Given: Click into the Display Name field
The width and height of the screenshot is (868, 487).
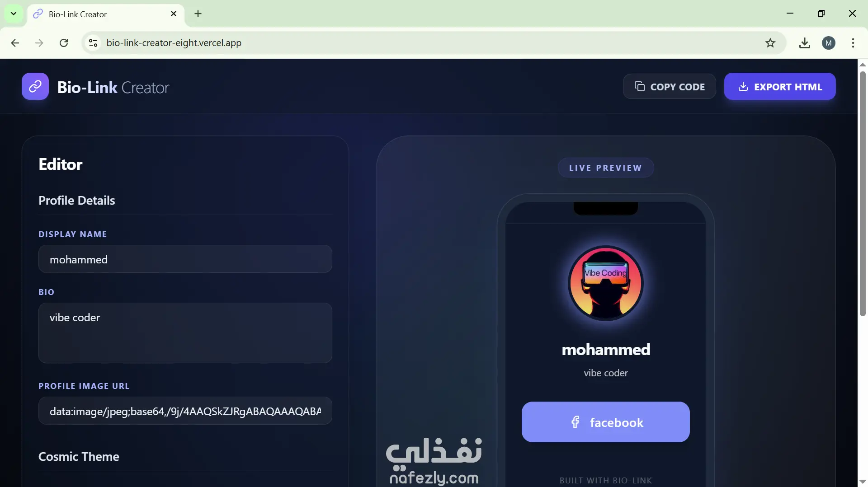Looking at the screenshot, I should point(185,259).
